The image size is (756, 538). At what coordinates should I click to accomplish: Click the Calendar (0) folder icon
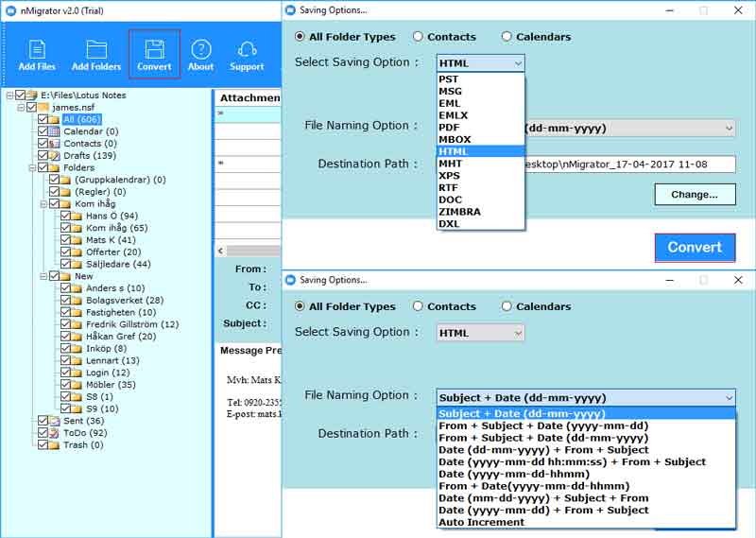click(55, 131)
